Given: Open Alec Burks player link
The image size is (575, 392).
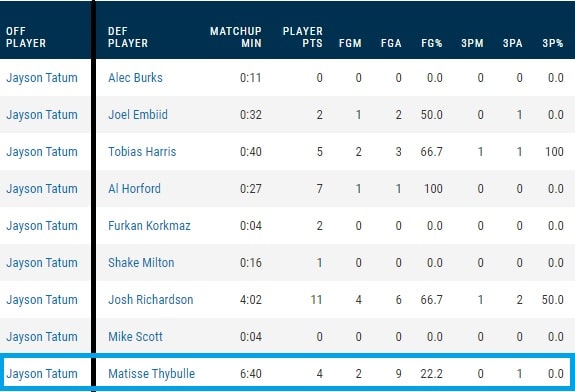Looking at the screenshot, I should tap(135, 78).
